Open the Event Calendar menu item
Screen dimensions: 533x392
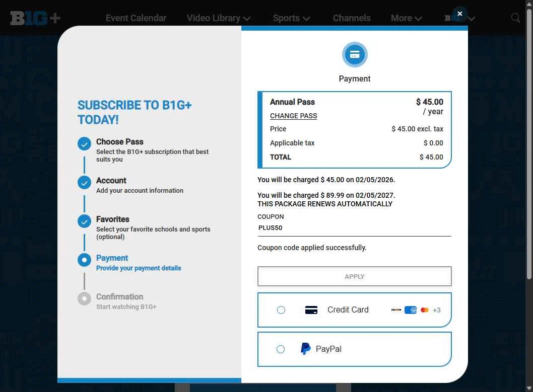[x=136, y=18]
